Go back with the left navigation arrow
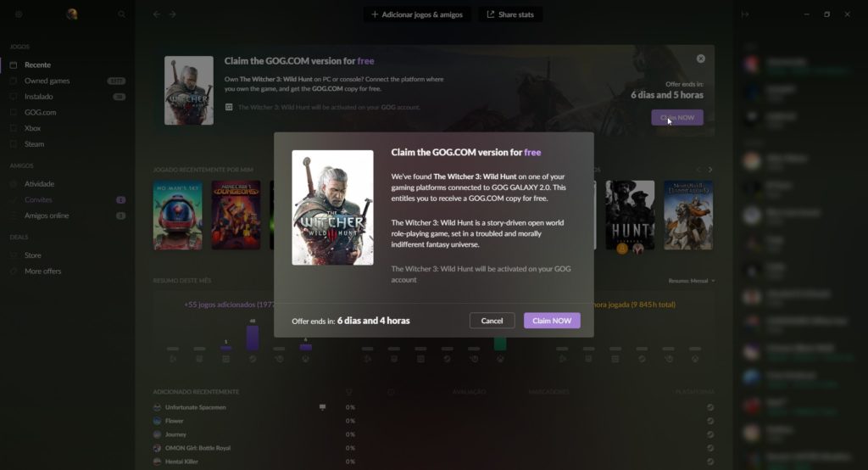The width and height of the screenshot is (868, 470). [157, 14]
